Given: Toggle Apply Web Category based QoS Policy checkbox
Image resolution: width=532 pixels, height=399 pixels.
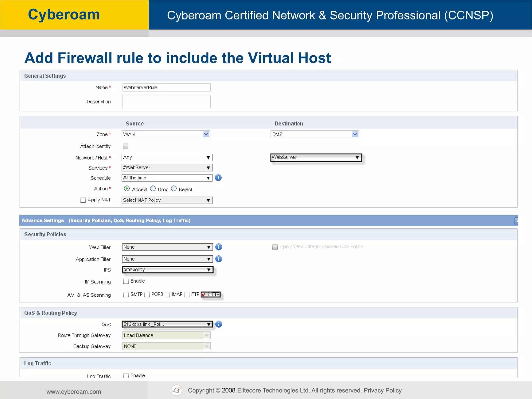Looking at the screenshot, I should tap(275, 247).
